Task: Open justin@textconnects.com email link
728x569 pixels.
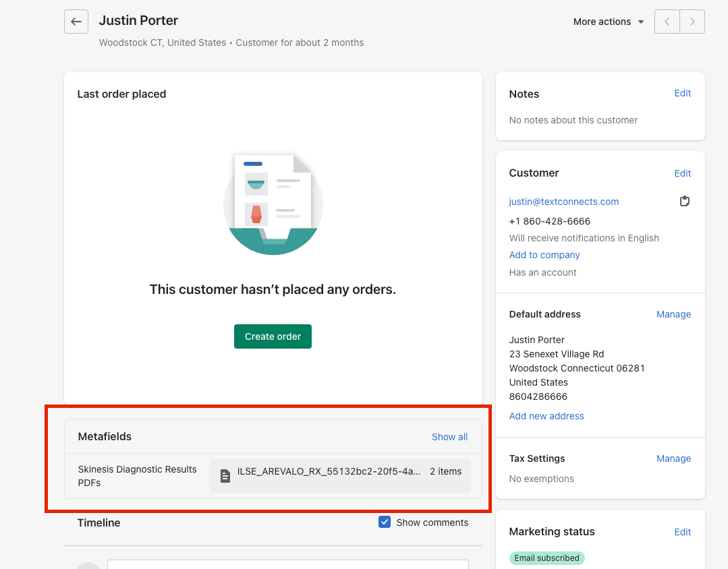Action: coord(563,202)
